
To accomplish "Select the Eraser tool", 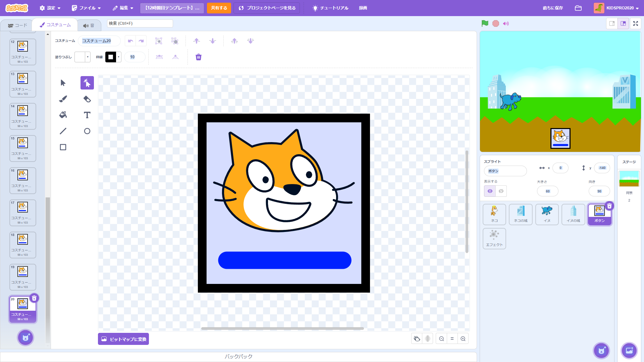I will [87, 99].
